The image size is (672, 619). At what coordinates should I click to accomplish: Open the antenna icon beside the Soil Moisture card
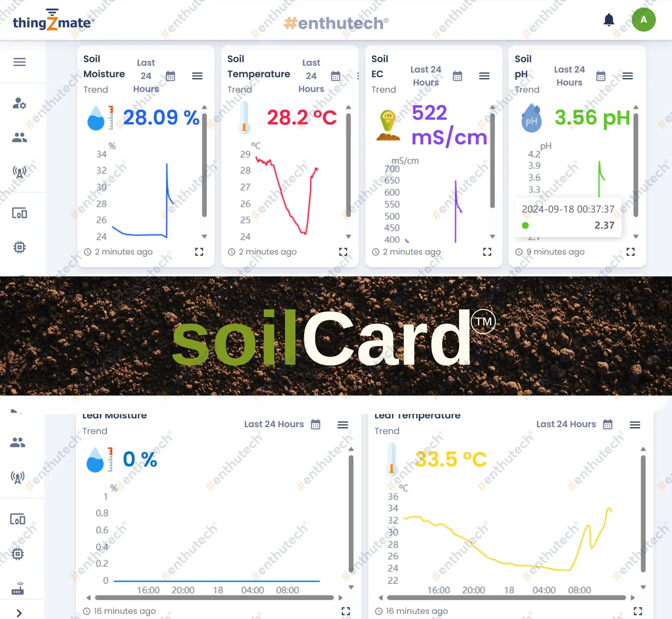click(19, 172)
